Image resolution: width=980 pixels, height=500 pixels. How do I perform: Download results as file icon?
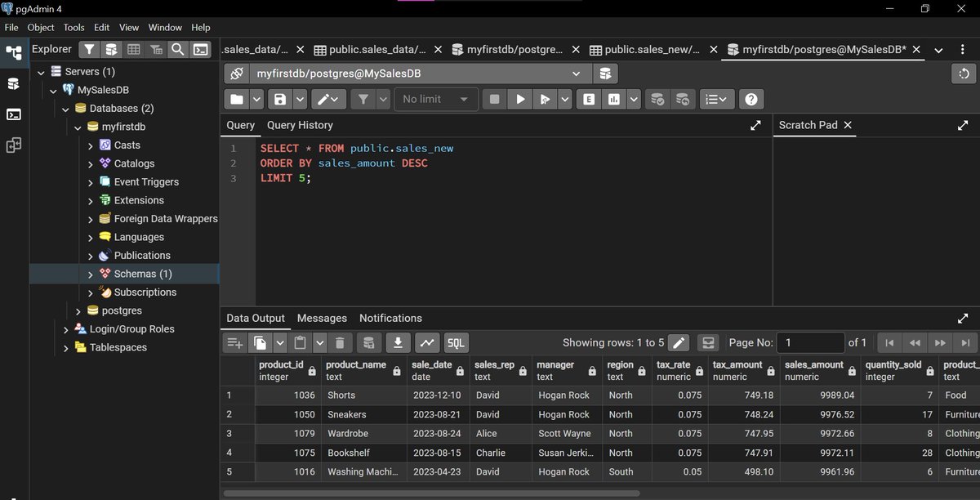[x=399, y=343]
